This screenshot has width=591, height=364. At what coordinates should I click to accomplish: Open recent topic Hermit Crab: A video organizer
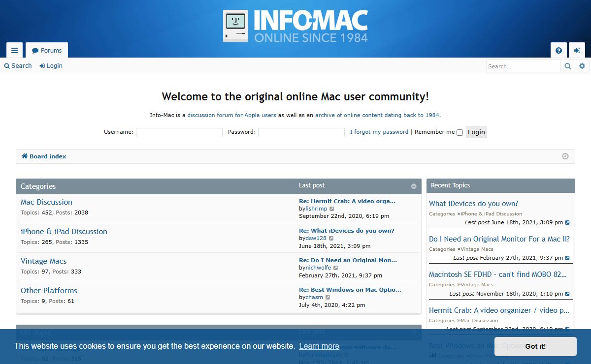coord(499,310)
